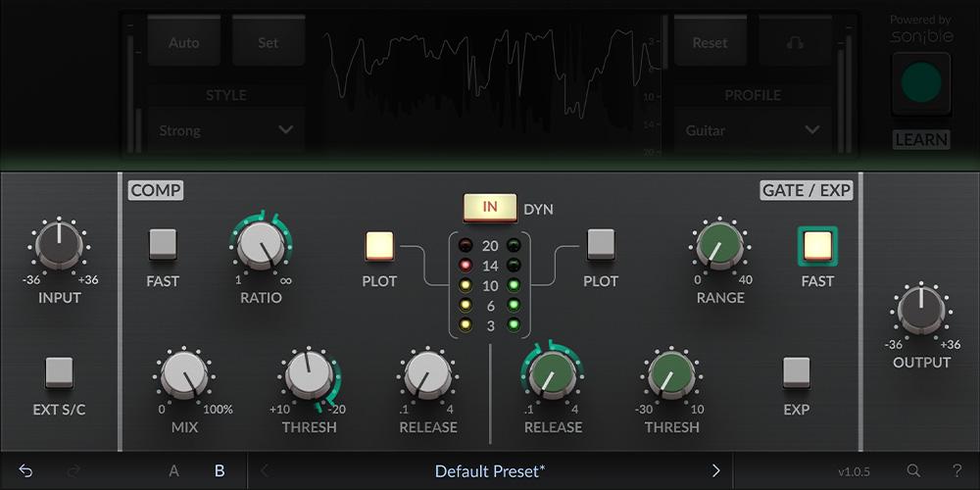Toggle the DYN IN button
The width and height of the screenshot is (980, 490).
coord(490,208)
